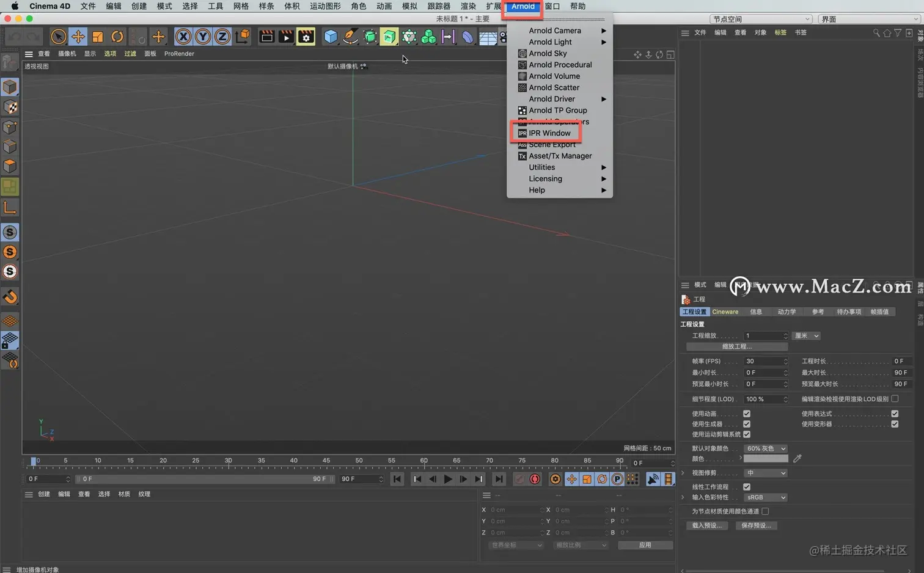Viewport: 924px width, 573px height.
Task: Enable Axis mode L icon
Action: tap(10, 207)
